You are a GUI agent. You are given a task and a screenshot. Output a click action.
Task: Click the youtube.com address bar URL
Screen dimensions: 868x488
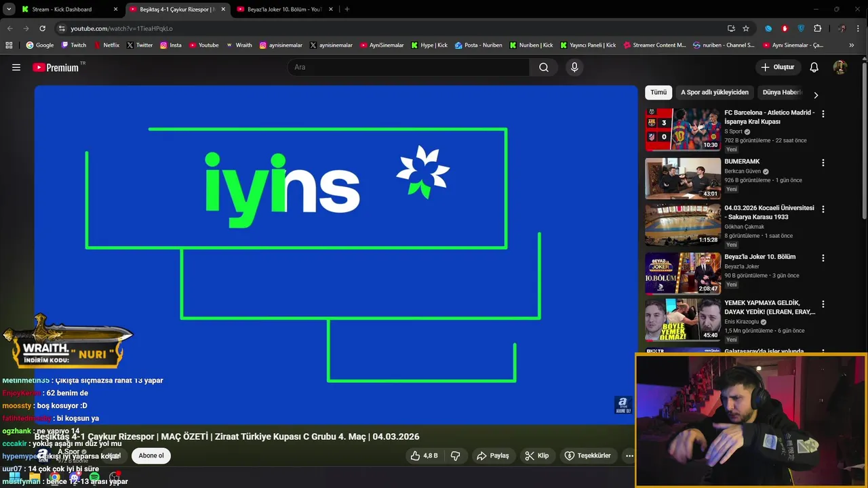(x=122, y=28)
